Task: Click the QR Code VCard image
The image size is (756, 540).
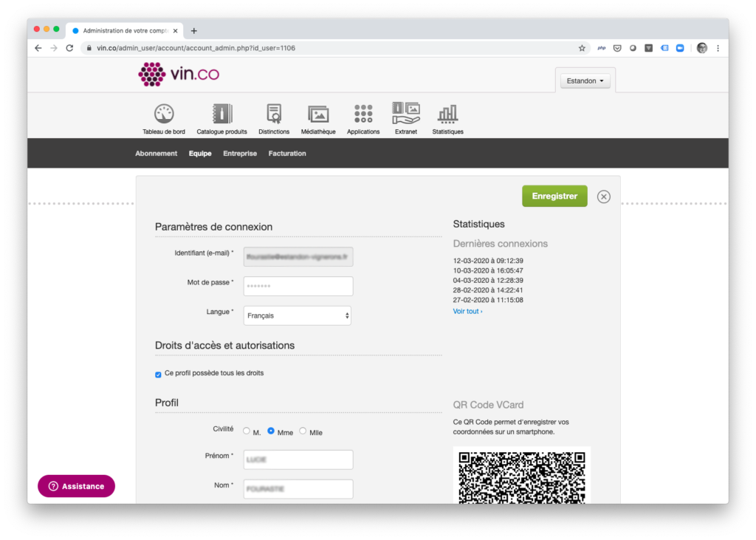Action: (522, 476)
